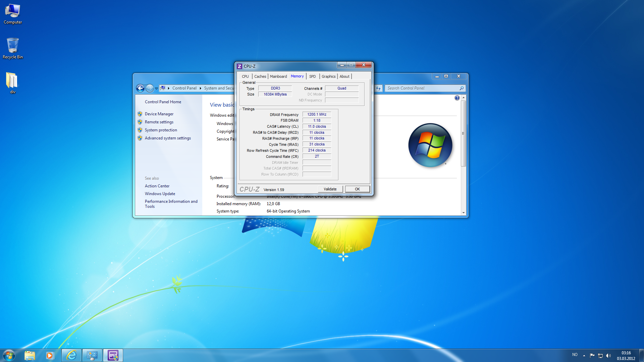This screenshot has width=644, height=362.
Task: Click the Control Panel breadcrumb
Action: (x=184, y=88)
